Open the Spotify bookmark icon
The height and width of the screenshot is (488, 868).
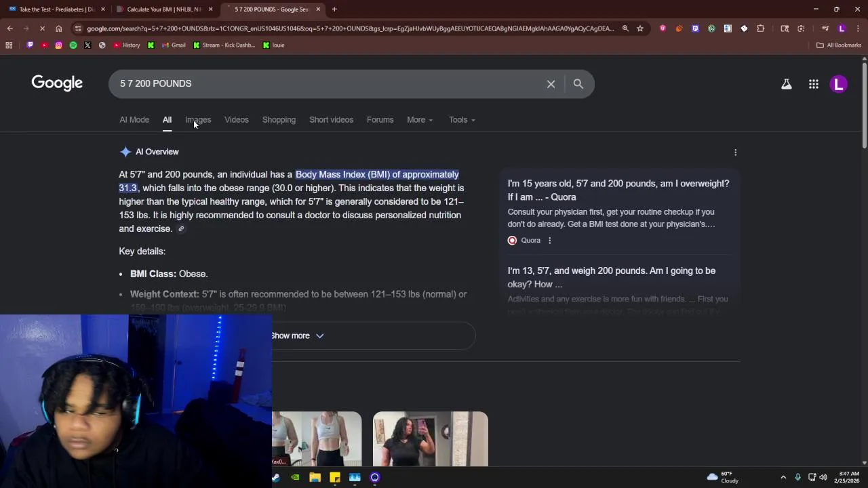(73, 45)
